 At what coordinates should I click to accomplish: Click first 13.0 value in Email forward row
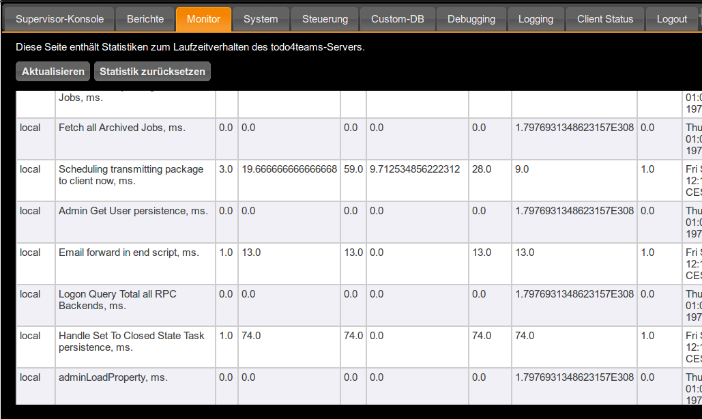tap(251, 252)
